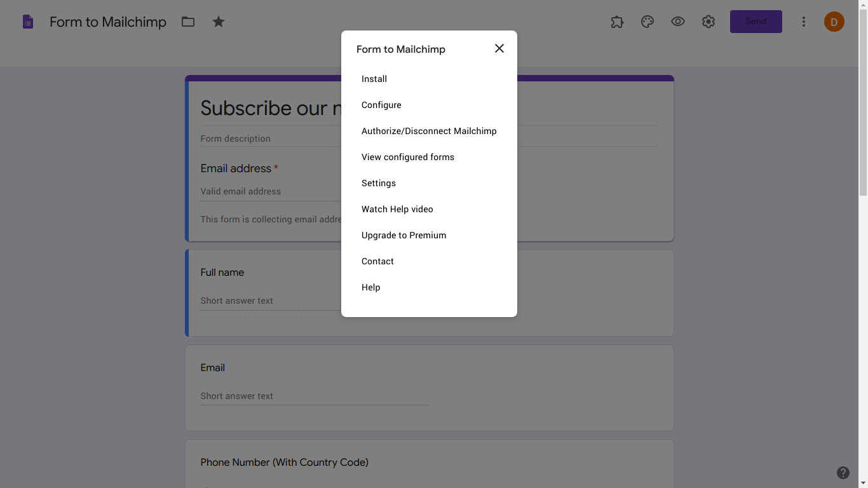The height and width of the screenshot is (488, 868).
Task: Open the form settings gear
Action: click(709, 21)
